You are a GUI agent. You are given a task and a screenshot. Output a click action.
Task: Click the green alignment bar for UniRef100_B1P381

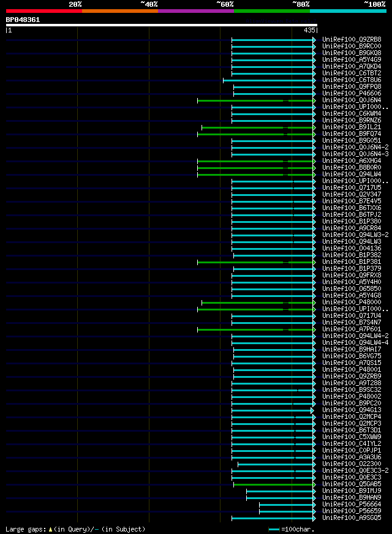click(255, 263)
